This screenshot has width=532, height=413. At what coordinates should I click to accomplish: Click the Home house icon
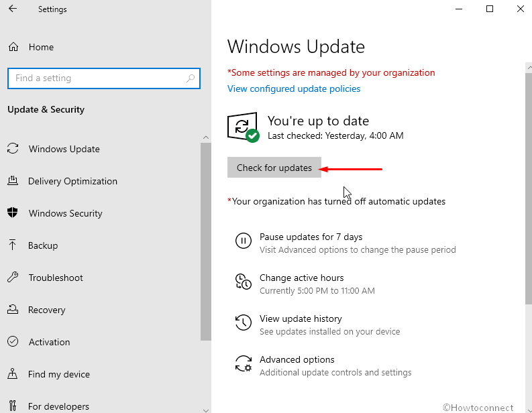pyautogui.click(x=13, y=47)
